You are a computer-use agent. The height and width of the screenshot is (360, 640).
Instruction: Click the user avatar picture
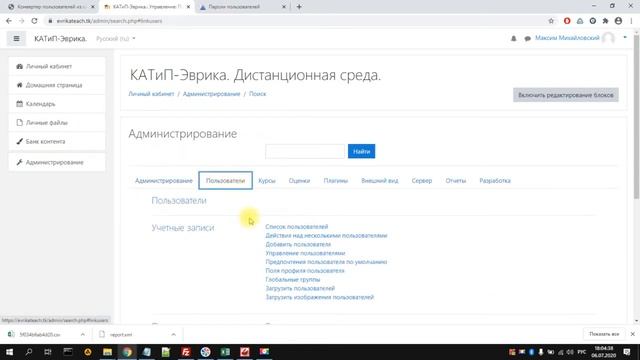pyautogui.click(x=608, y=38)
